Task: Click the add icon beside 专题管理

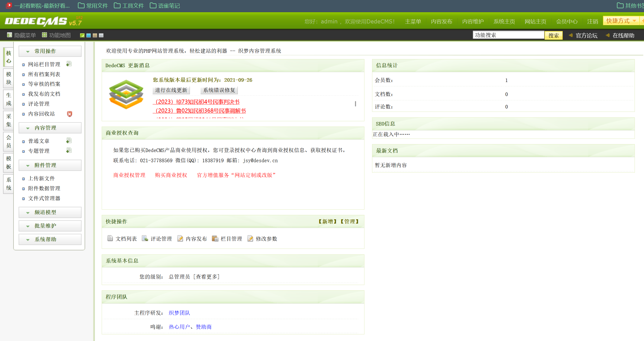Action: (69, 151)
